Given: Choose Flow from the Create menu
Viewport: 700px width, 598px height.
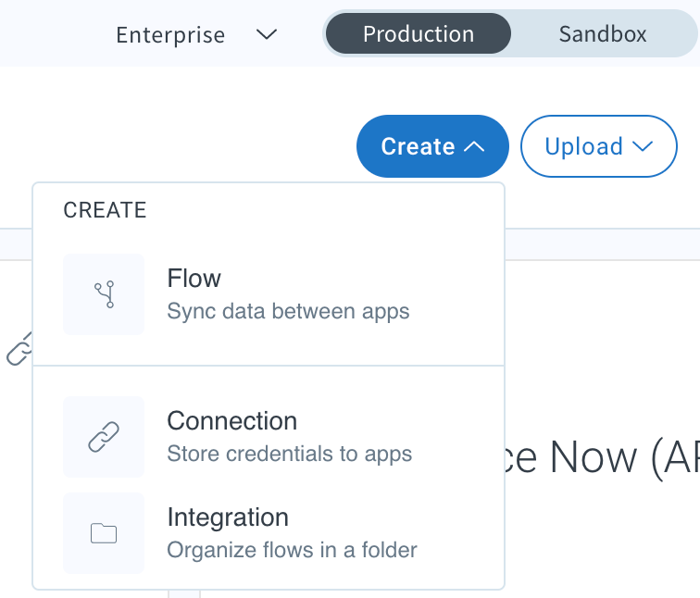Looking at the screenshot, I should (269, 294).
